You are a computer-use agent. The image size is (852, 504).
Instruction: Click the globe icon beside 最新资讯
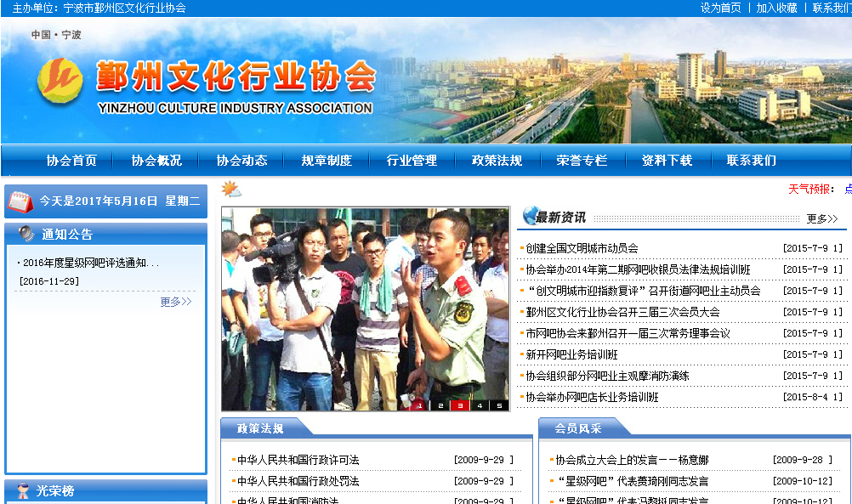tap(530, 216)
